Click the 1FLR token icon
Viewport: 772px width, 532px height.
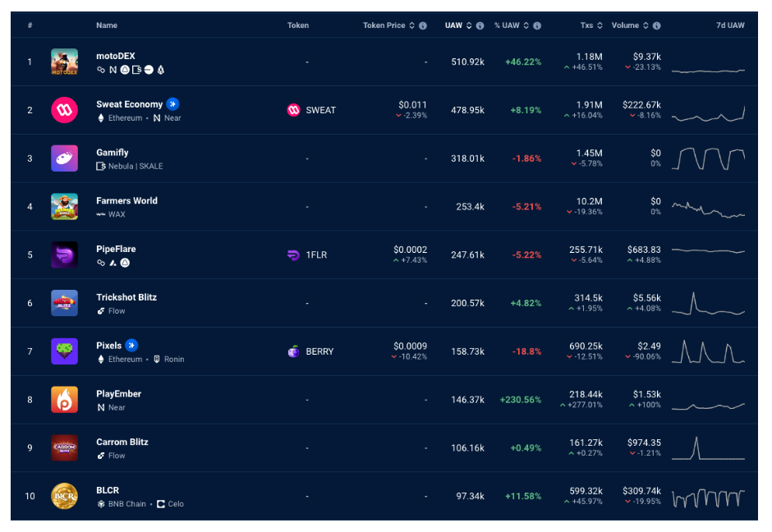293,255
